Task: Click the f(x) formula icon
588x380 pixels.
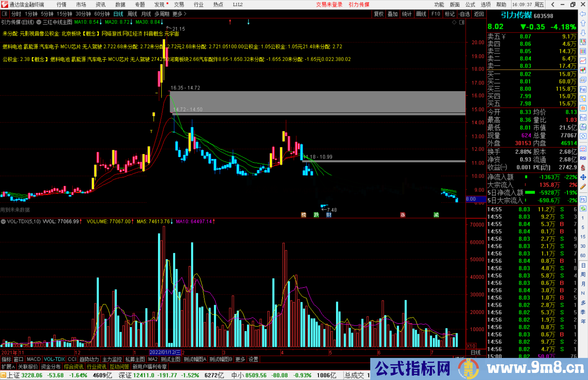Action: point(583,127)
